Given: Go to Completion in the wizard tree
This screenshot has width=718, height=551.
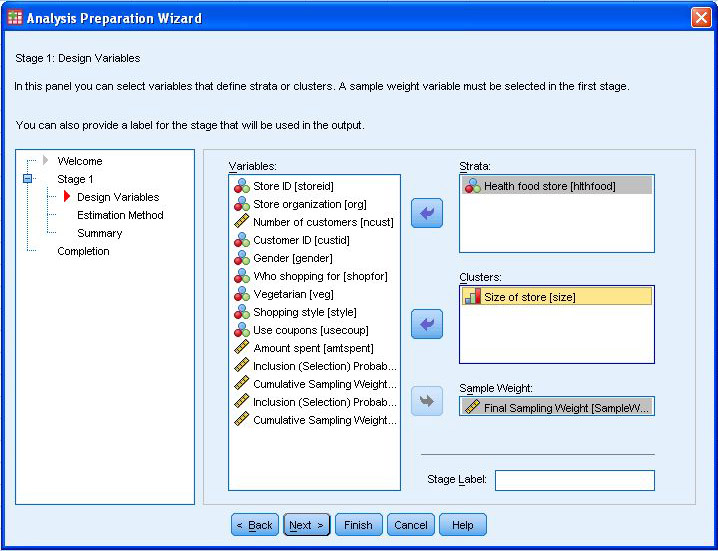Looking at the screenshot, I should 83,251.
